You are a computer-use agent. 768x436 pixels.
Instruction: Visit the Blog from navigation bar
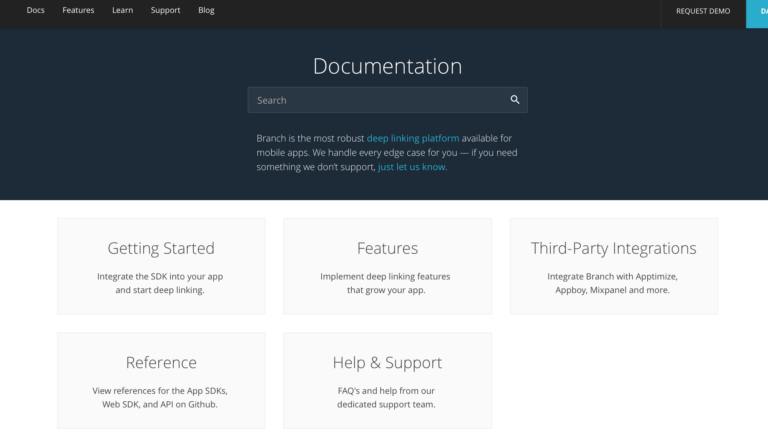point(206,11)
